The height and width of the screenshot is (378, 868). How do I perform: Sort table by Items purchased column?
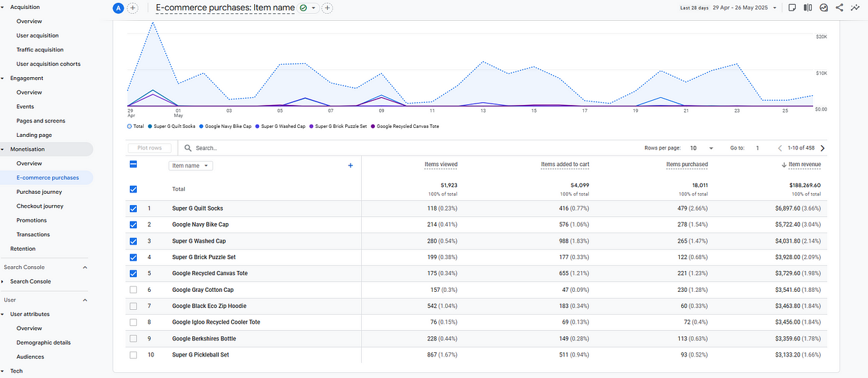[687, 165]
